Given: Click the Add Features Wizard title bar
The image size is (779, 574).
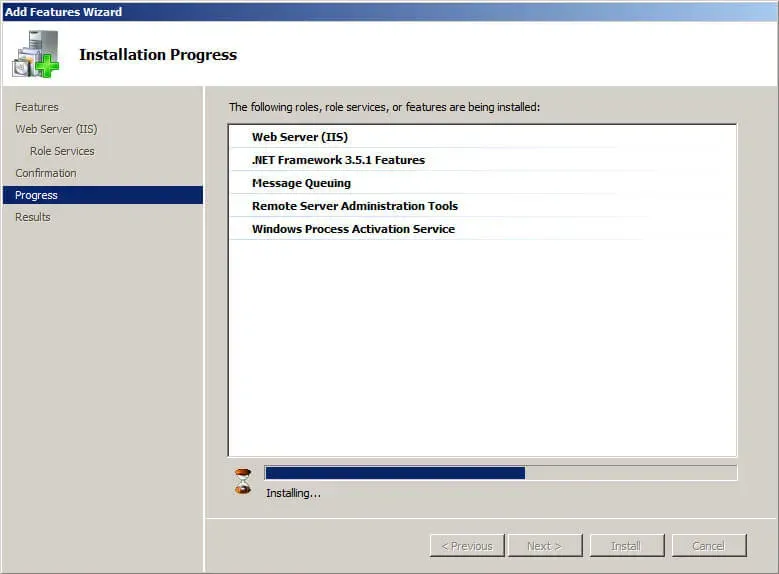Looking at the screenshot, I should click(390, 11).
